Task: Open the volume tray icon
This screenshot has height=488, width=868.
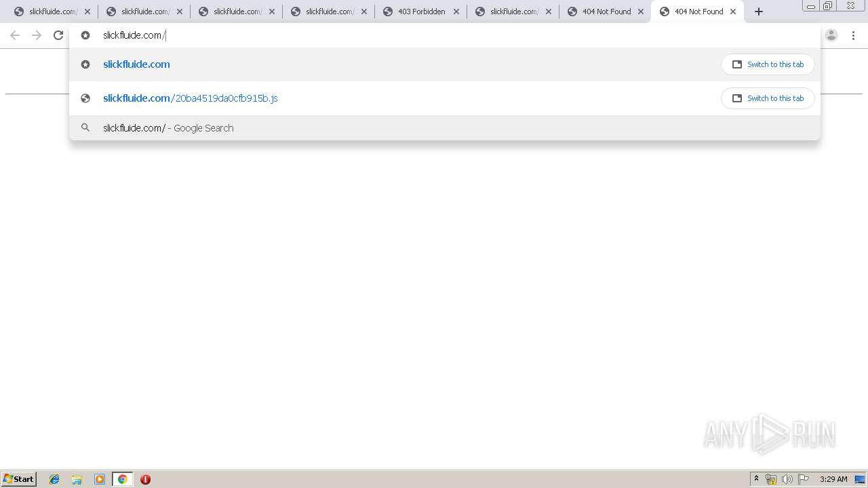Action: 787,479
